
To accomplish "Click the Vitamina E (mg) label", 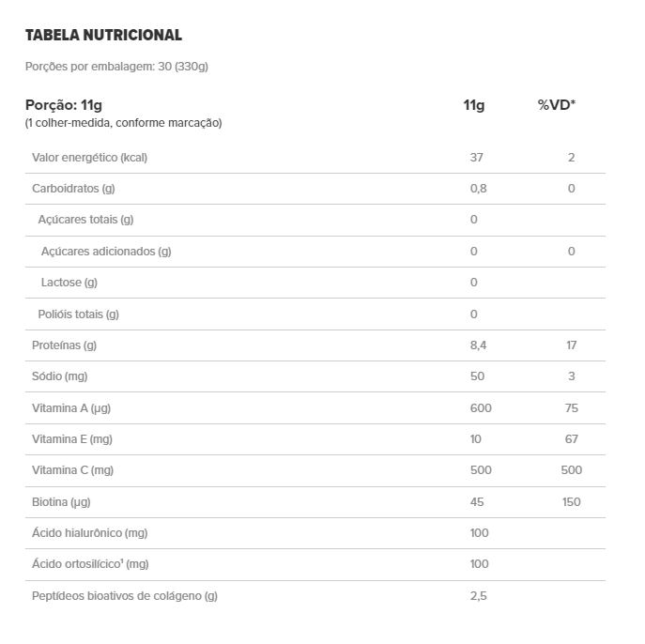I will click(x=72, y=439).
